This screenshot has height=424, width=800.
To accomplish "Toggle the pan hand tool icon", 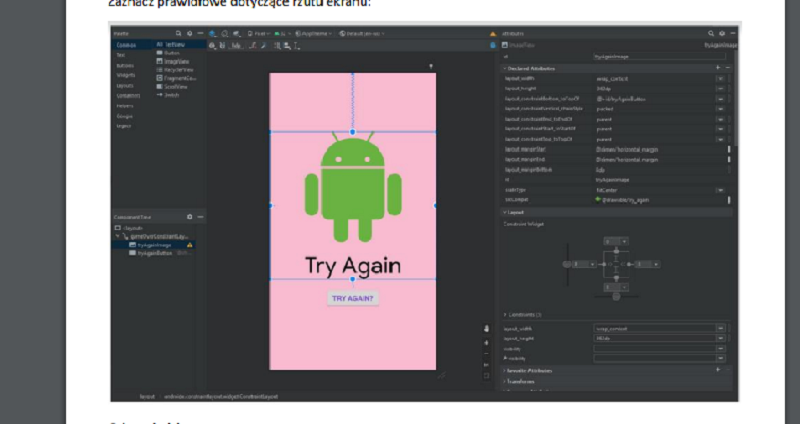I will (x=486, y=329).
